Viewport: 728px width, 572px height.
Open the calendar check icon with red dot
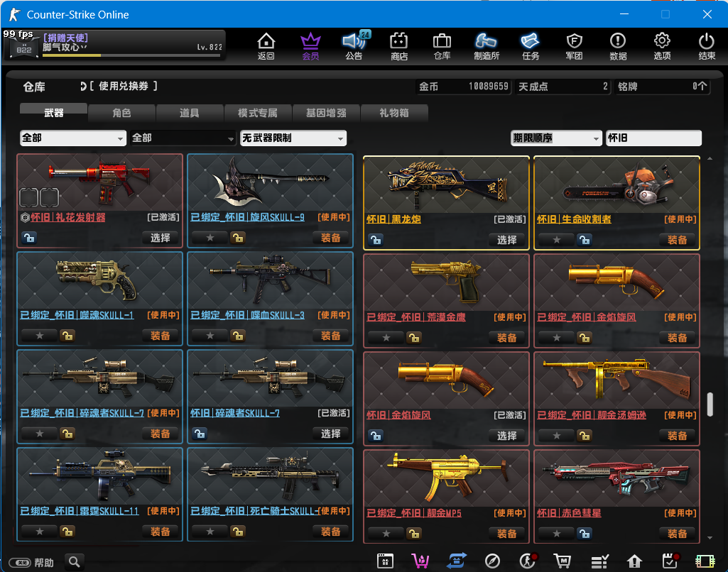coord(670,561)
